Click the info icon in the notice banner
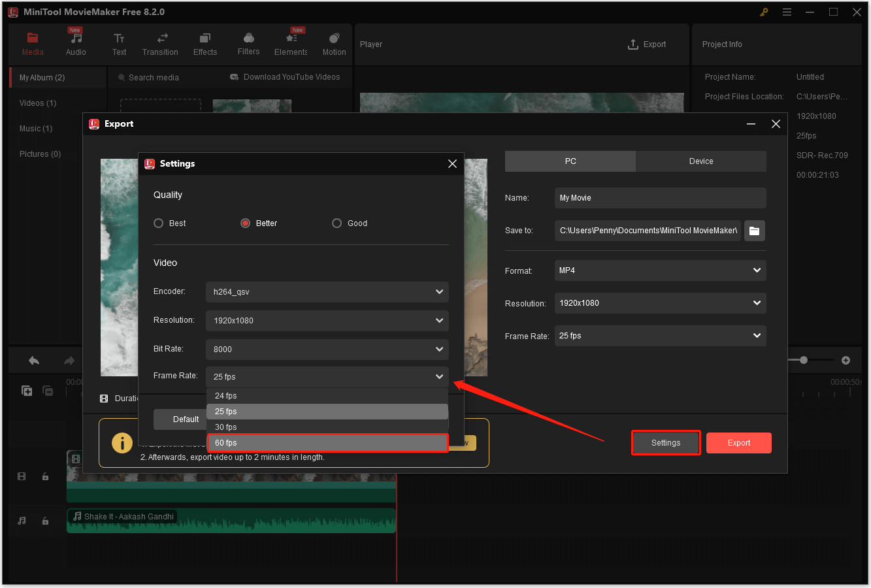 [x=122, y=443]
